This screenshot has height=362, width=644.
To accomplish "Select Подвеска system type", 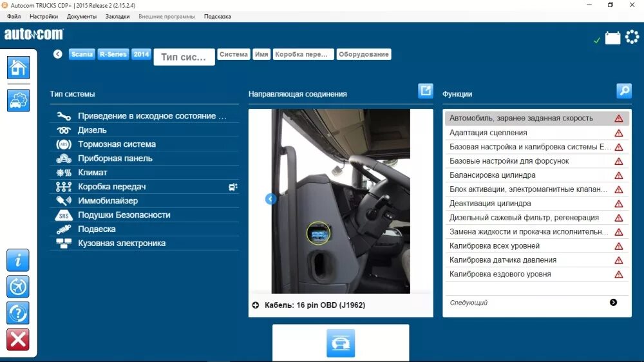I will pyautogui.click(x=144, y=229).
